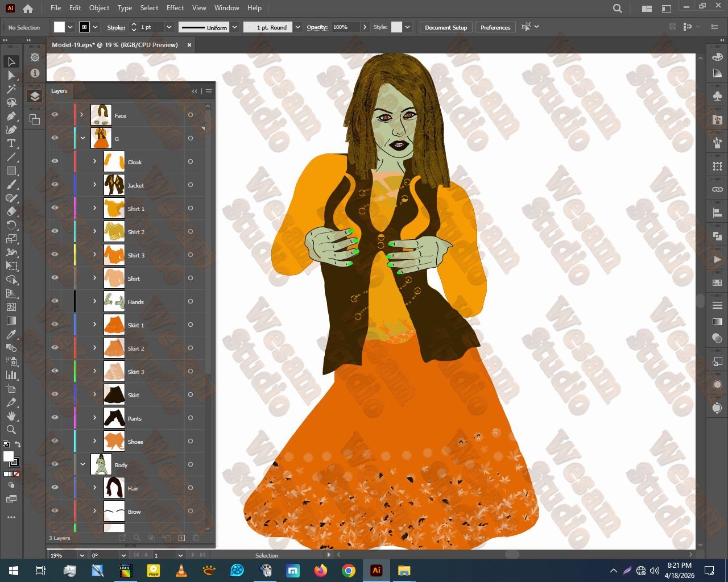
Task: Expand the Face layer
Action: [82, 115]
